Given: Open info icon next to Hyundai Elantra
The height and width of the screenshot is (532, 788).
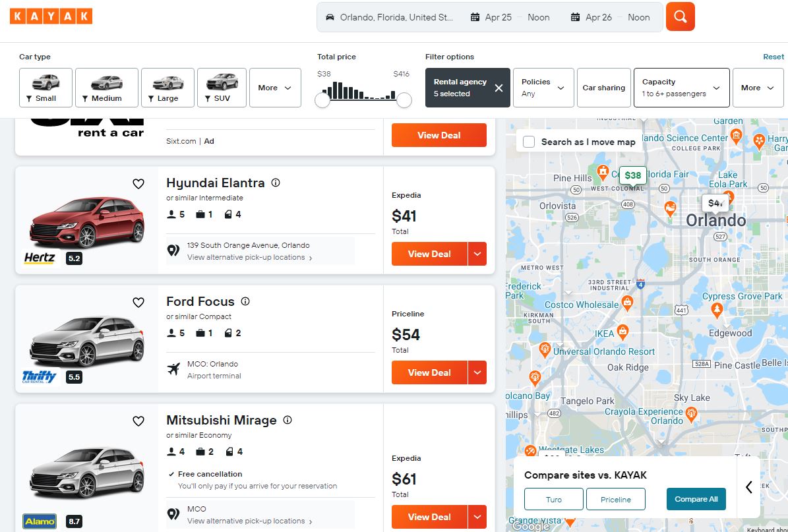Looking at the screenshot, I should coord(276,183).
